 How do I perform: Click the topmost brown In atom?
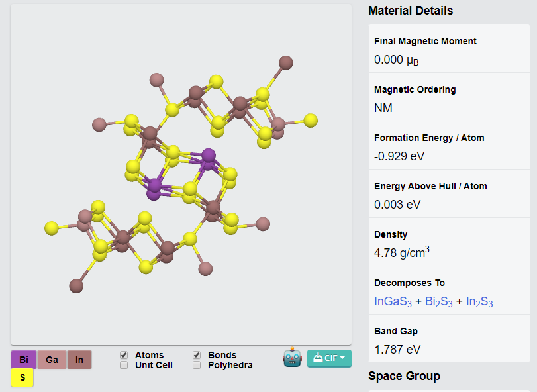285,63
